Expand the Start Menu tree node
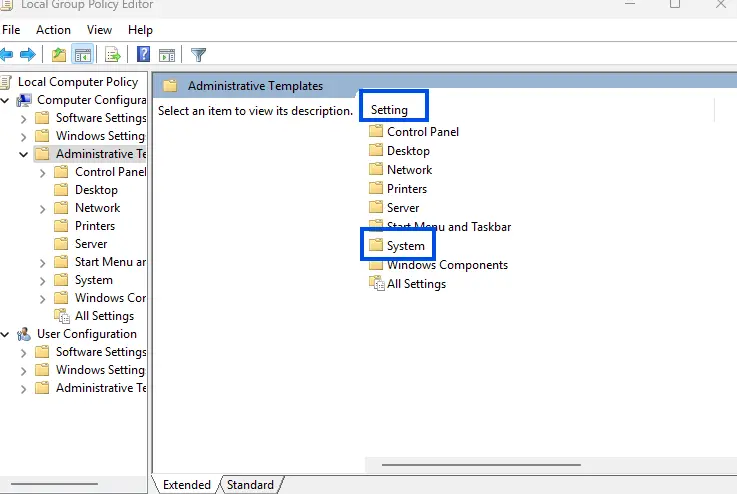This screenshot has height=494, width=737. point(42,263)
